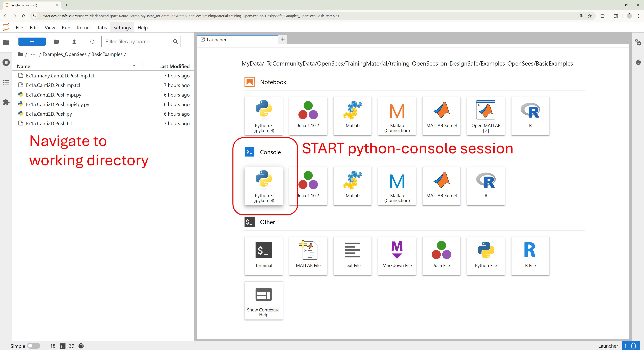The height and width of the screenshot is (350, 644).
Task: Open Table of Contents sidebar
Action: 6,82
